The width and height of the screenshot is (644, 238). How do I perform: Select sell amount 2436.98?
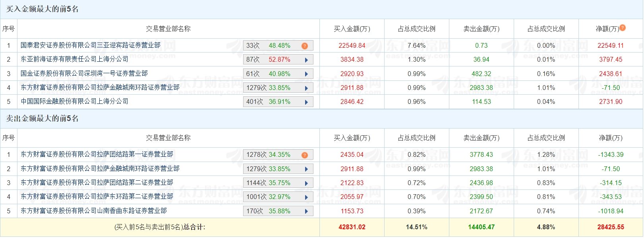(482, 183)
